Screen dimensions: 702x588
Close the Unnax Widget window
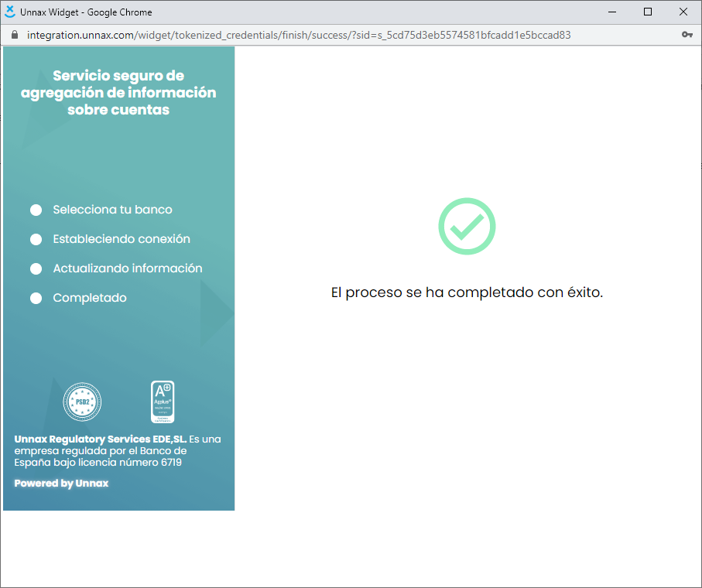(x=683, y=12)
